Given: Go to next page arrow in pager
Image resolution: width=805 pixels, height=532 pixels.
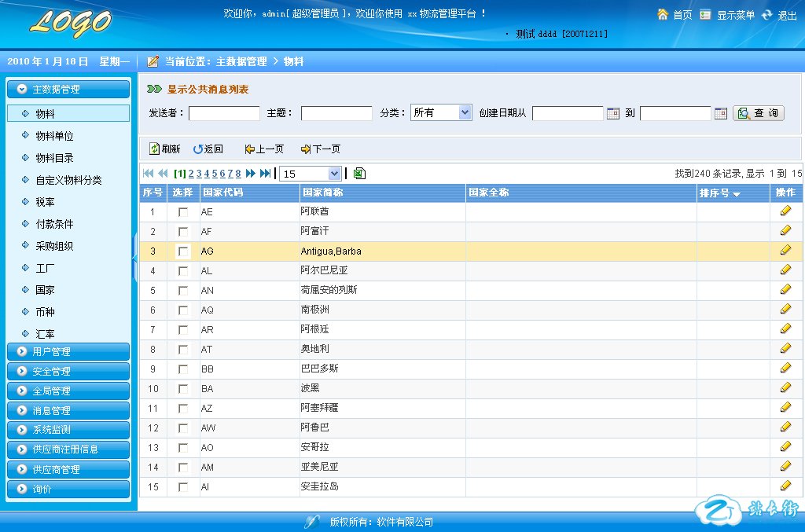Looking at the screenshot, I should [x=251, y=174].
